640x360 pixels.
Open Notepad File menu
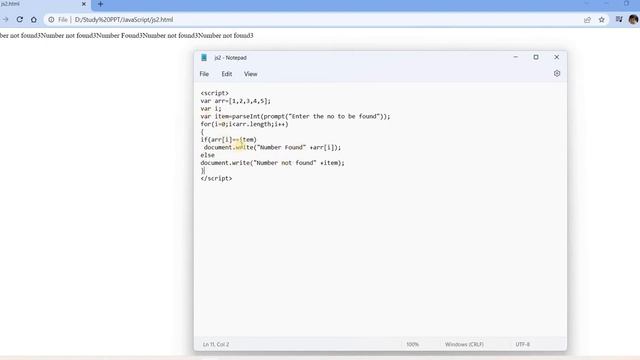click(x=204, y=74)
